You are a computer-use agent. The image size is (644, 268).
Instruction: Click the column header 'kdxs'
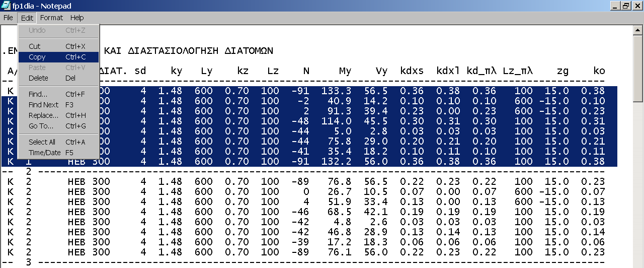(x=412, y=71)
